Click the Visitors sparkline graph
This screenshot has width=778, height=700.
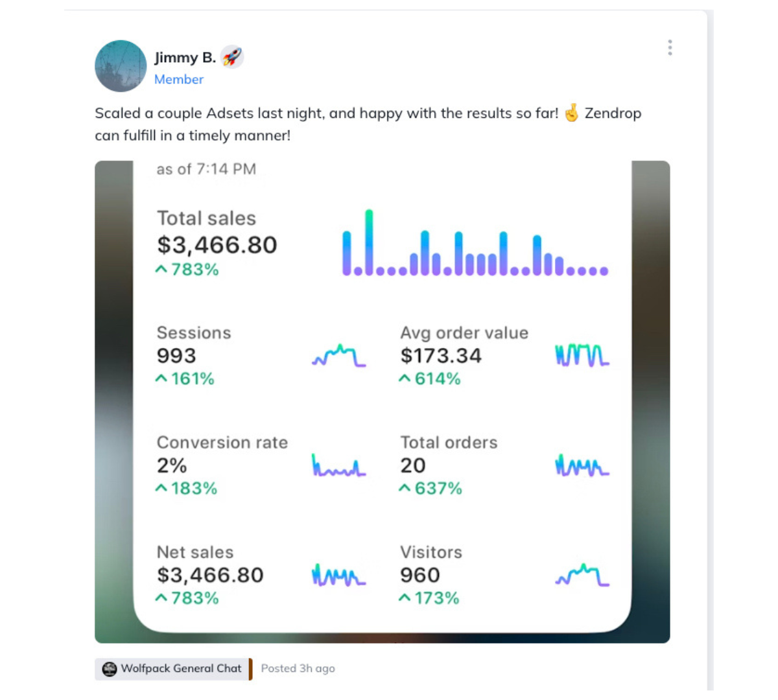582,575
